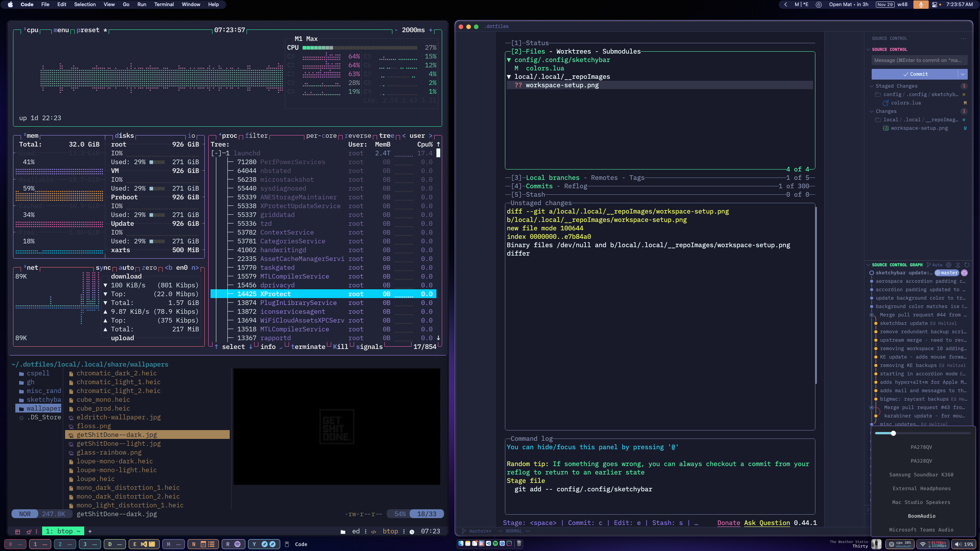The width and height of the screenshot is (980, 551).
Task: Click the cloud icon next to master badge
Action: point(964,273)
